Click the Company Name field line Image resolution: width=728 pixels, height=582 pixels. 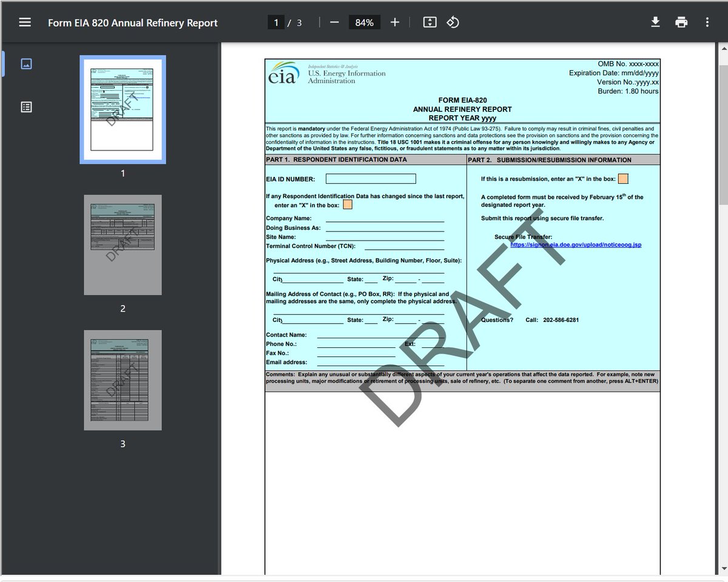pyautogui.click(x=385, y=219)
